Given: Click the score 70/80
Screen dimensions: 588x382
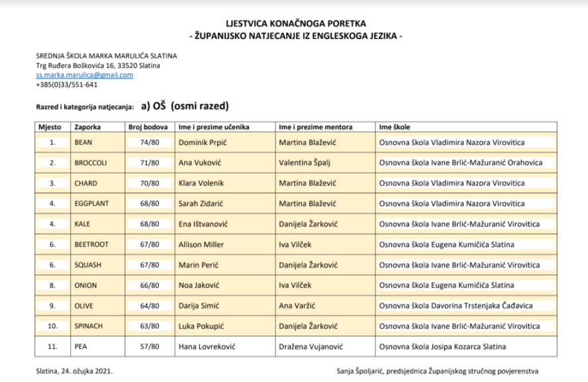Looking at the screenshot, I should (x=150, y=183).
